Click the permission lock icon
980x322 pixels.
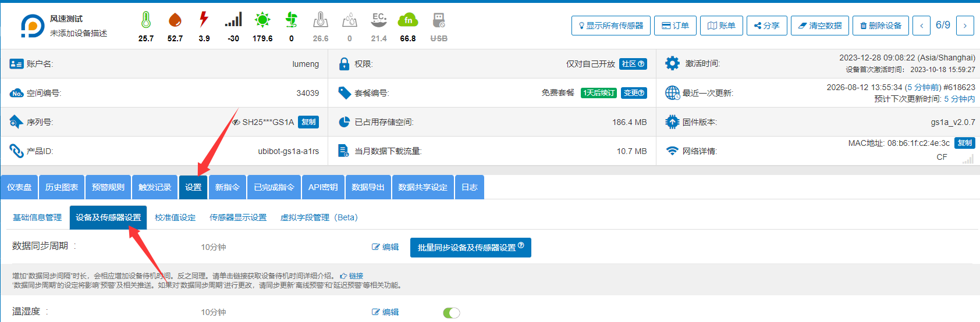click(x=344, y=64)
